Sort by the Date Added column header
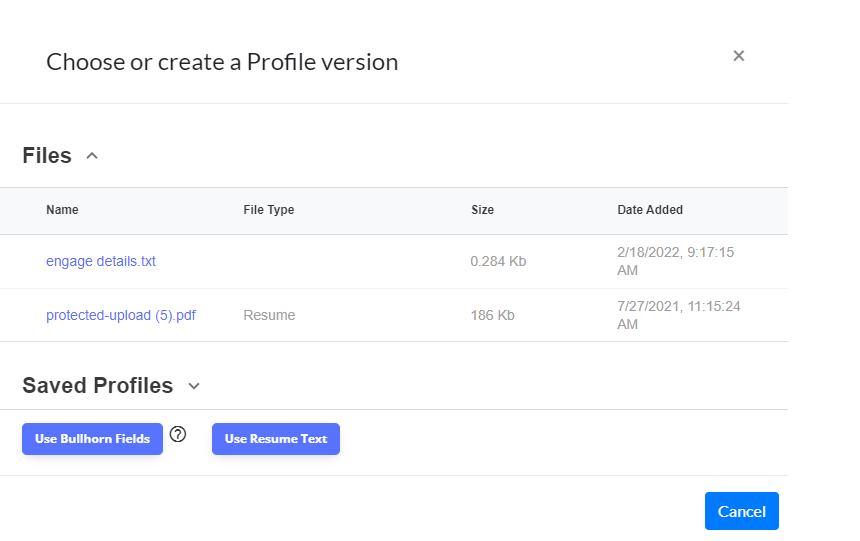 (650, 210)
